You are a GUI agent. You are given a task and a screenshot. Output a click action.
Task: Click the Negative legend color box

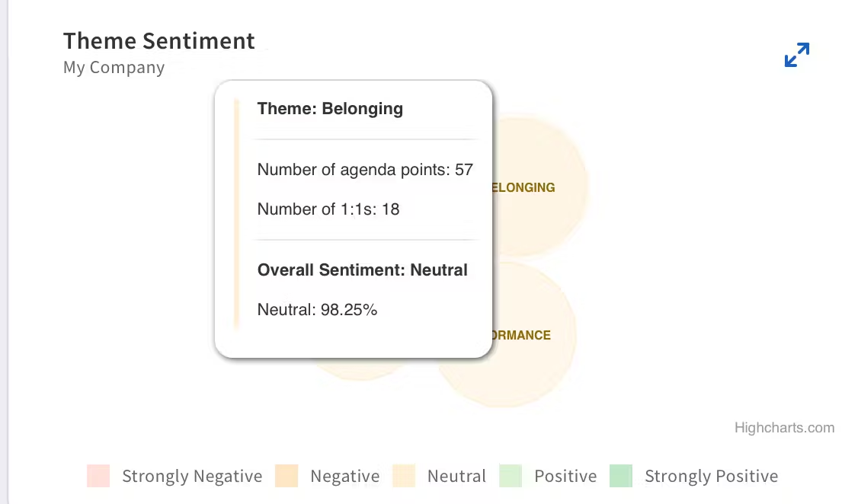287,476
